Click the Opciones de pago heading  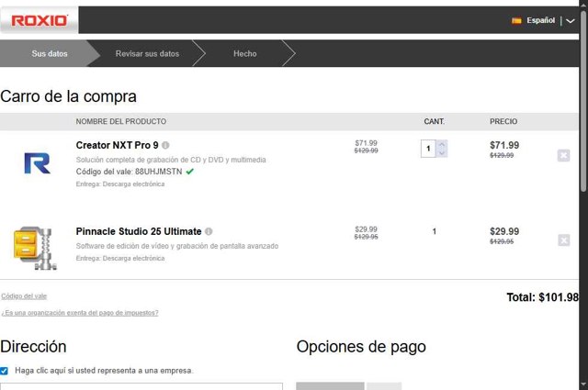(361, 347)
